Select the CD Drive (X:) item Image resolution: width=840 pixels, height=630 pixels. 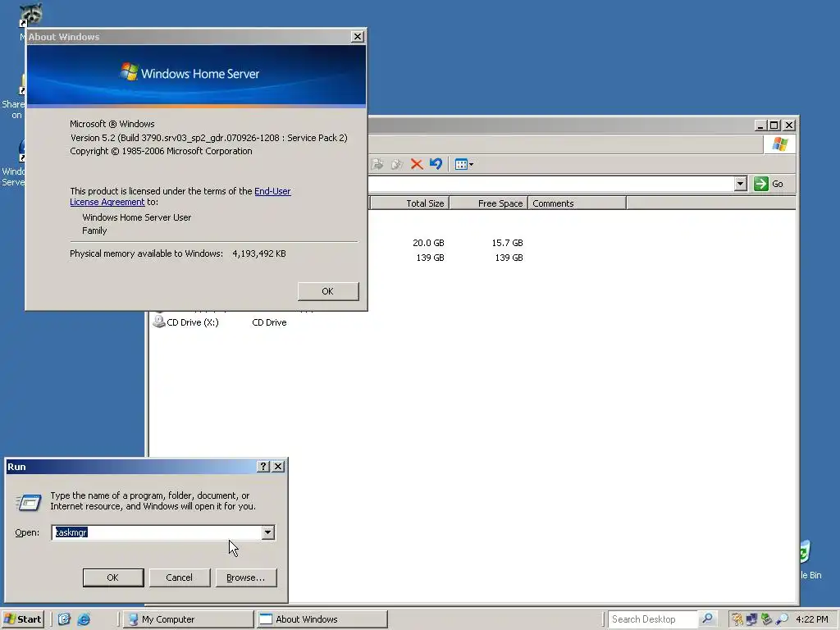click(x=186, y=322)
